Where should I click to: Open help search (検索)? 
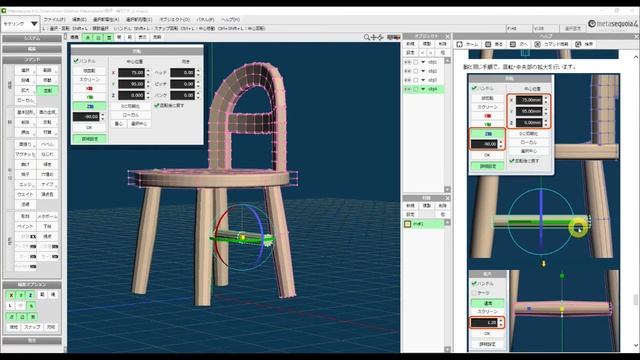coord(584,44)
